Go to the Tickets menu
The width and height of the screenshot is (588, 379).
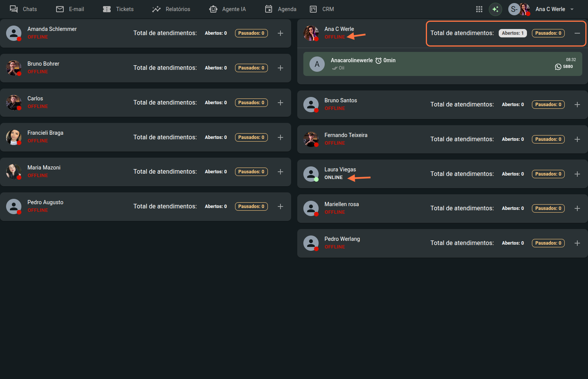118,9
